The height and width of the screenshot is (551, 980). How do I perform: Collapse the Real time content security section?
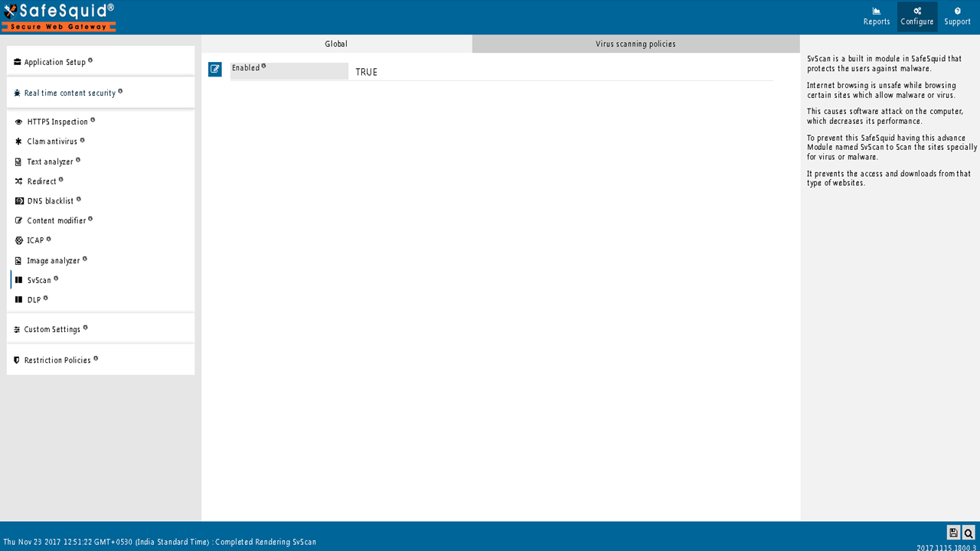[x=100, y=93]
